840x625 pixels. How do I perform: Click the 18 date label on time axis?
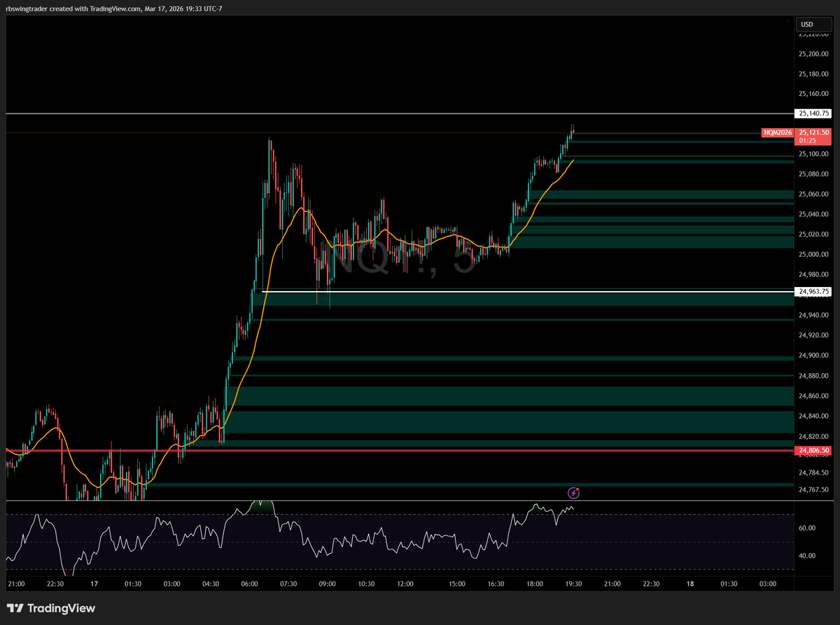690,584
